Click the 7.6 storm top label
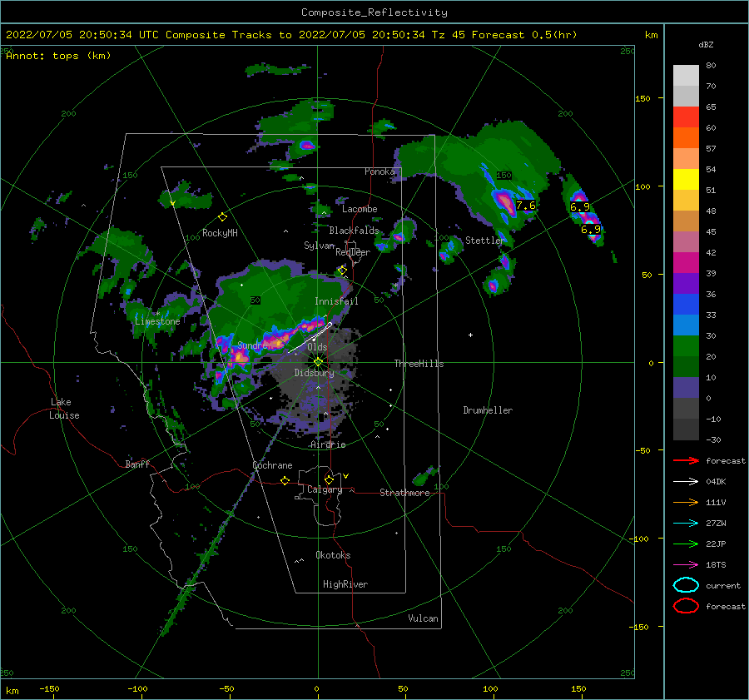Viewport: 749px width, 700px height. (526, 206)
